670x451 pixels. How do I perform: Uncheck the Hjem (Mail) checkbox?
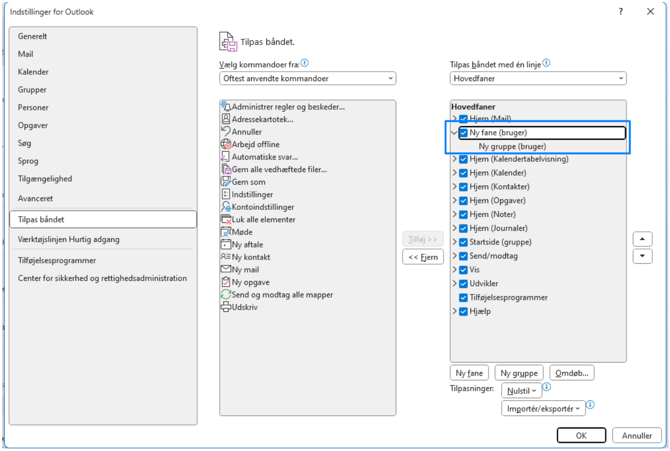(463, 119)
